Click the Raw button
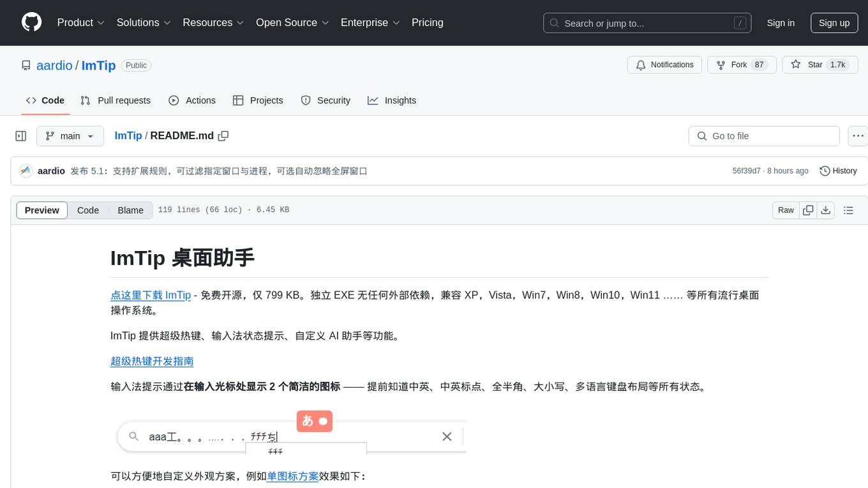The width and height of the screenshot is (868, 488). [x=786, y=210]
